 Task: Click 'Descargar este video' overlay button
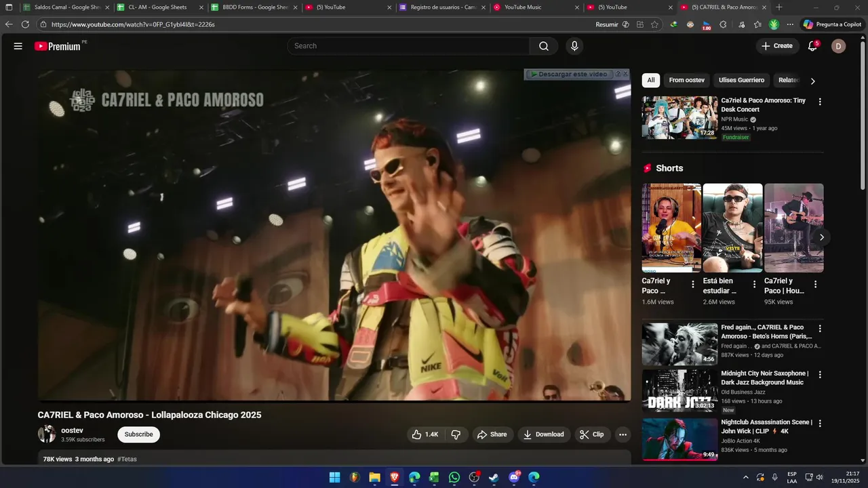[x=569, y=74]
